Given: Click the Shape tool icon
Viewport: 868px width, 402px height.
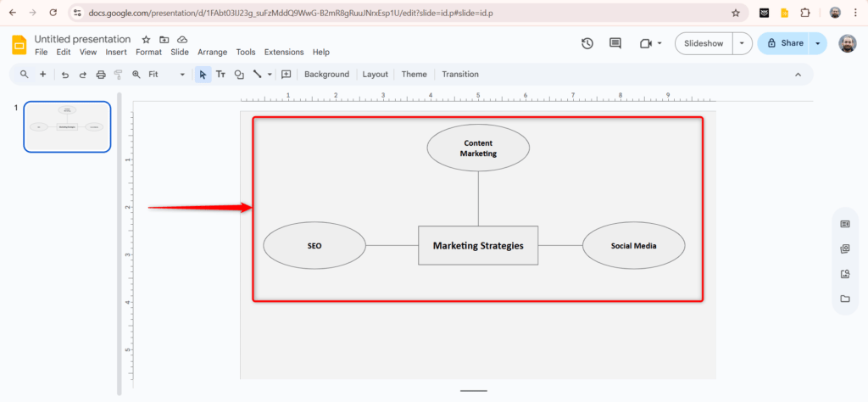Looking at the screenshot, I should point(239,75).
